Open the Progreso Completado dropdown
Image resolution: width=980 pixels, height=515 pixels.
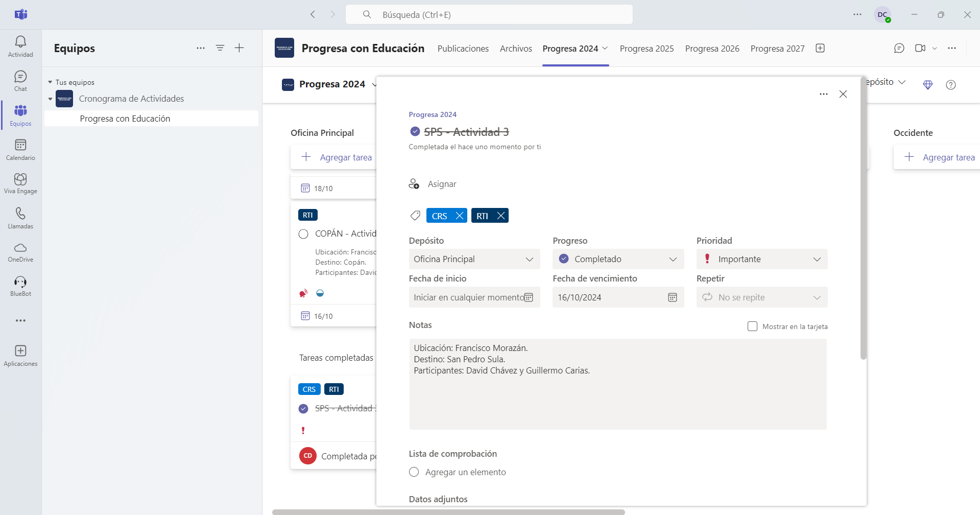click(618, 259)
